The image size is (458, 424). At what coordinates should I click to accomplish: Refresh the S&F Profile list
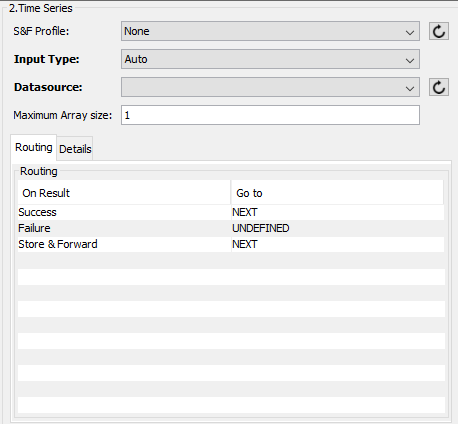pos(439,31)
